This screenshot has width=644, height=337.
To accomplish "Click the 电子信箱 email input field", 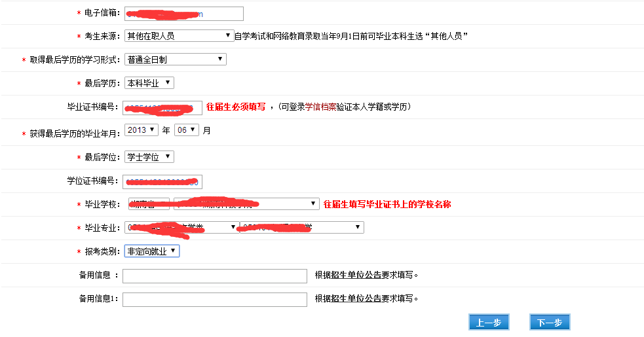I will coord(183,14).
